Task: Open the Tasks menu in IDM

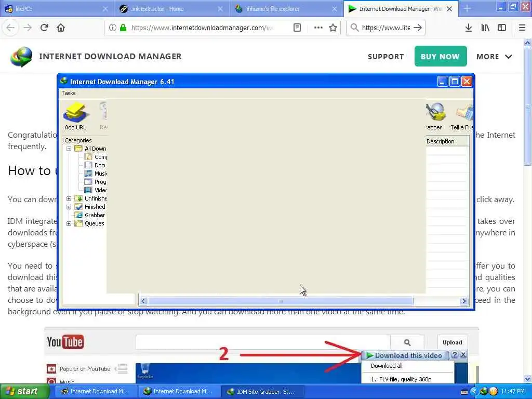Action: (69, 93)
